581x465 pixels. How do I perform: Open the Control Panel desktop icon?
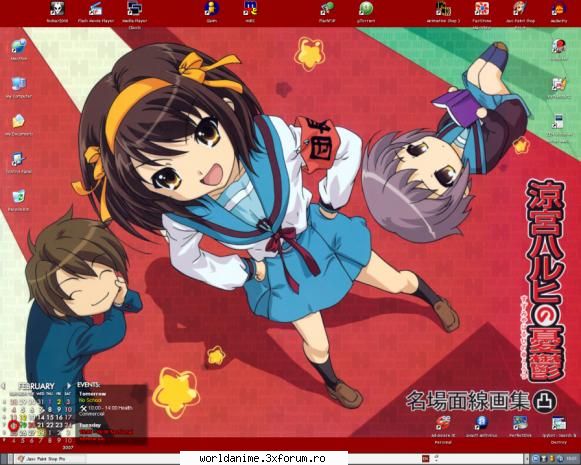point(19,160)
